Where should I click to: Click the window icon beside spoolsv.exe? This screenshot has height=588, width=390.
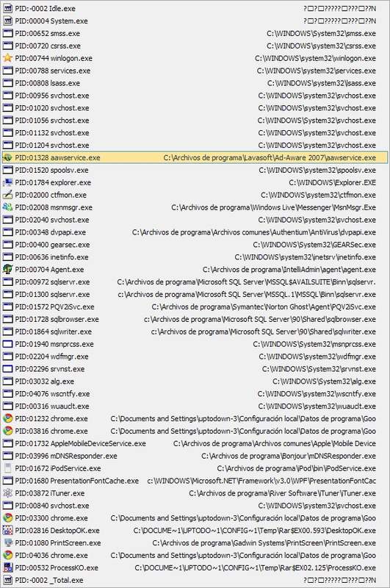[x=7, y=170]
